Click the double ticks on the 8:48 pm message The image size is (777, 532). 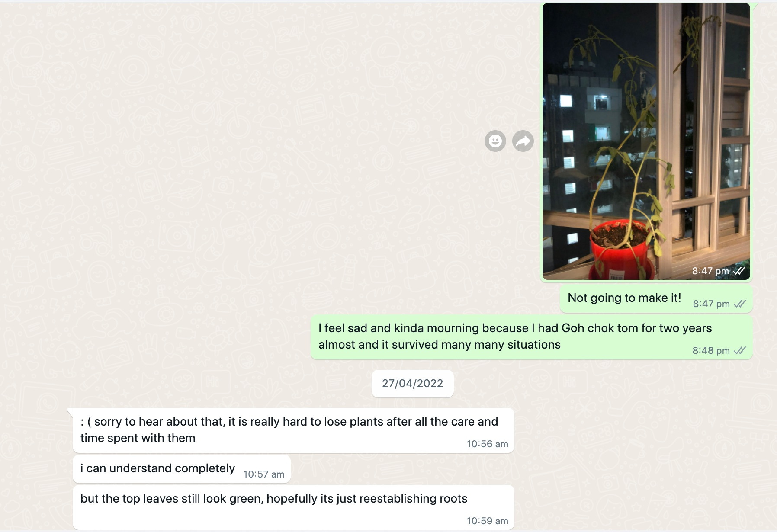pyautogui.click(x=740, y=350)
